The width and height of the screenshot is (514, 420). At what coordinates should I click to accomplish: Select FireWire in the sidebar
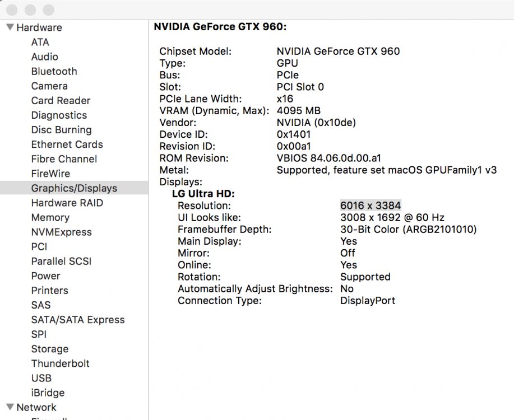50,174
